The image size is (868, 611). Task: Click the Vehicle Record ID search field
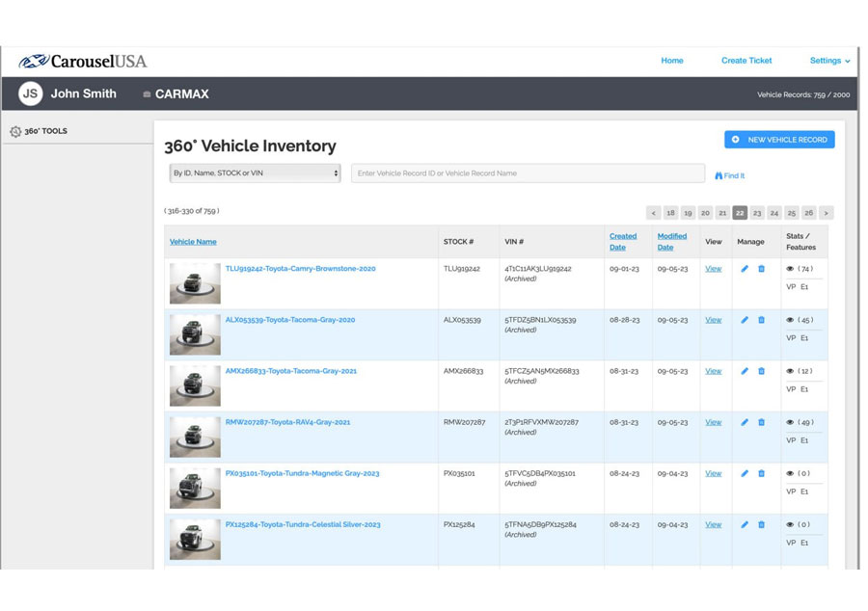point(528,173)
